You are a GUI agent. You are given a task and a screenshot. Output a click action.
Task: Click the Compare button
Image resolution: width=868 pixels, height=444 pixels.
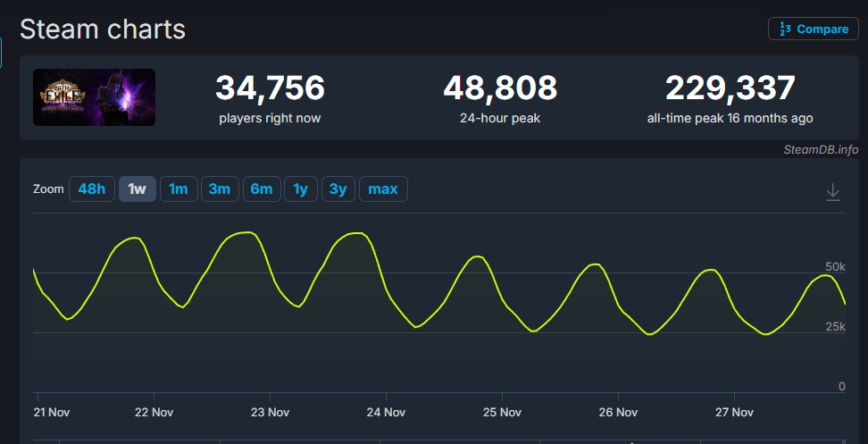click(x=812, y=29)
